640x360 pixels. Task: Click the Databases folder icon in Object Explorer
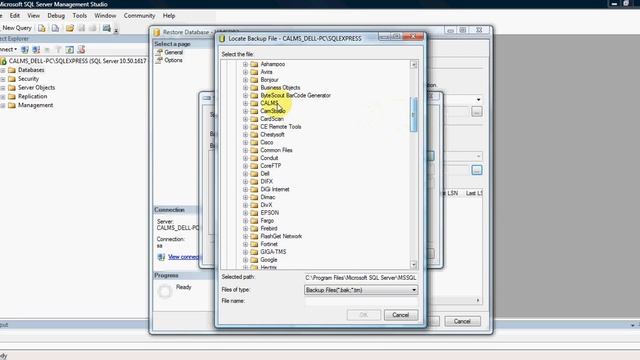coord(12,70)
